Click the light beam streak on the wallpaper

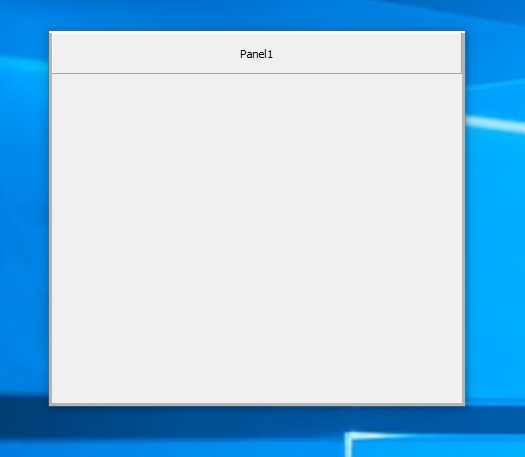coord(496,125)
